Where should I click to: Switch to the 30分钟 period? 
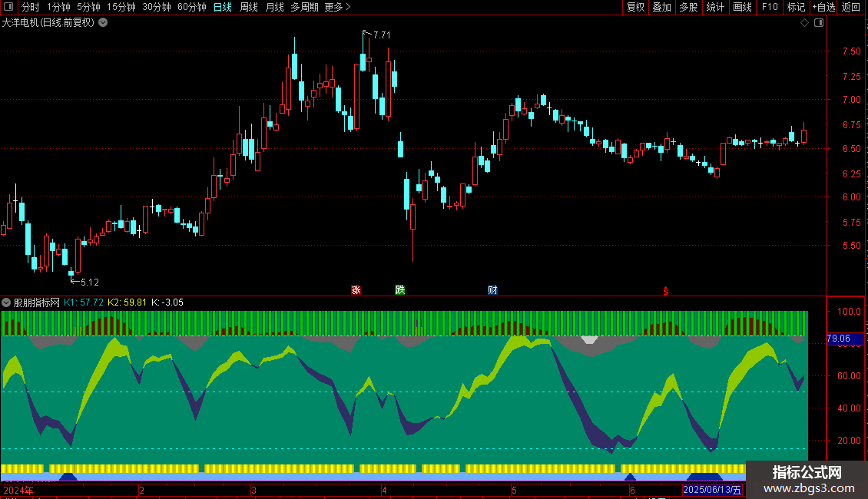click(x=157, y=7)
